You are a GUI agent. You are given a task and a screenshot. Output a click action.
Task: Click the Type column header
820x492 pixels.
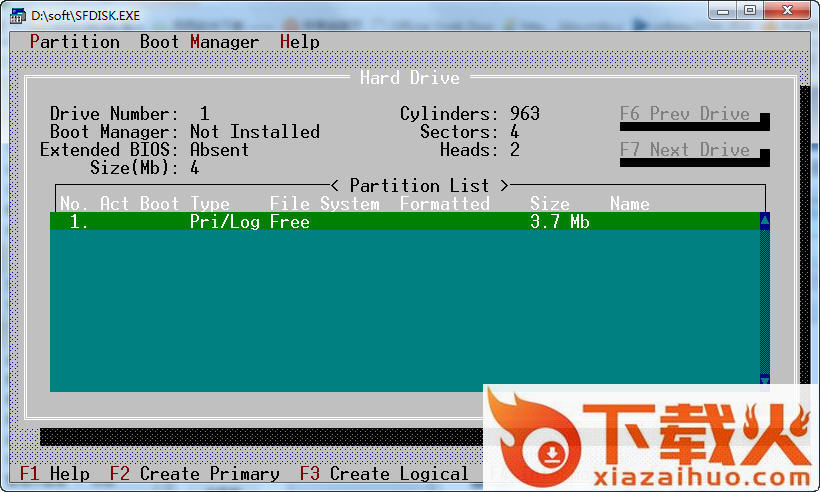tap(210, 204)
